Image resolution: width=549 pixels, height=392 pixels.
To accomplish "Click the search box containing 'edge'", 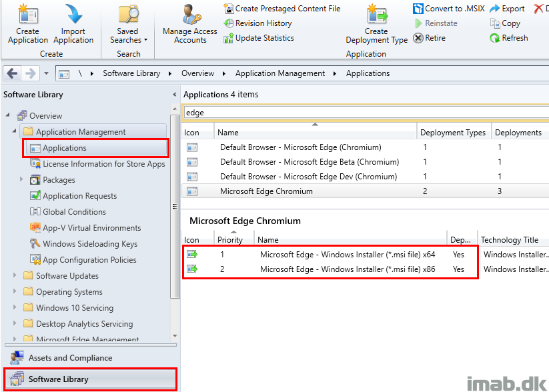I will click(366, 113).
